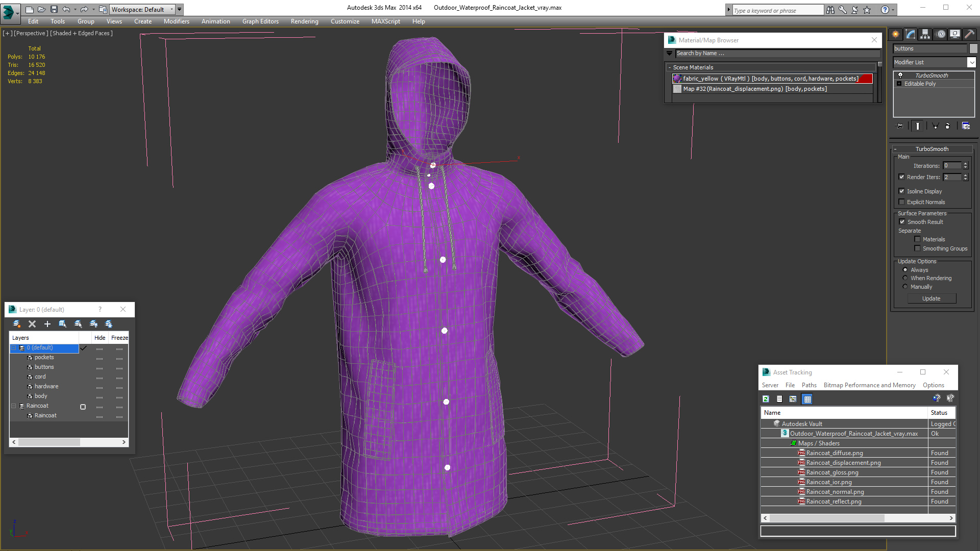Select Manually update option
The width and height of the screenshot is (980, 551).
tap(905, 287)
